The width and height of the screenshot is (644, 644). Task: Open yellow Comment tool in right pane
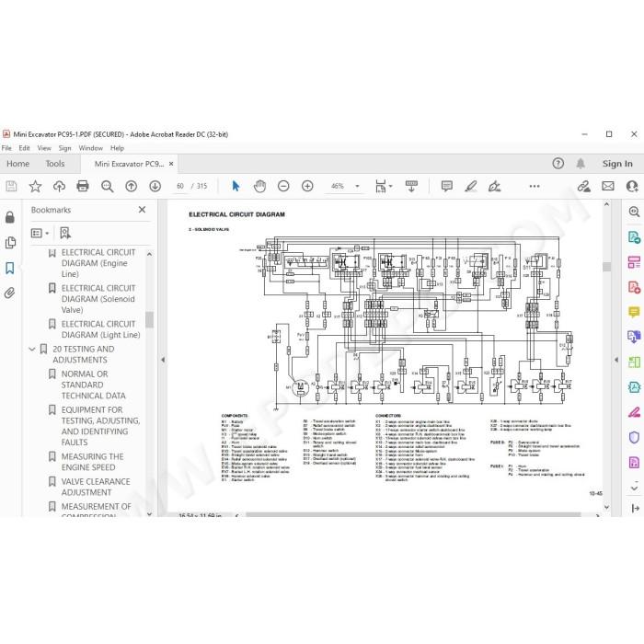click(x=634, y=312)
